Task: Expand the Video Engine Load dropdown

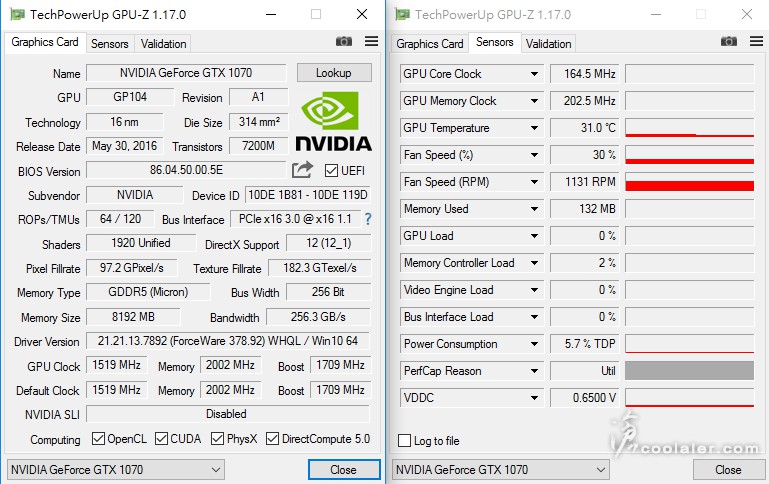Action: click(x=534, y=290)
